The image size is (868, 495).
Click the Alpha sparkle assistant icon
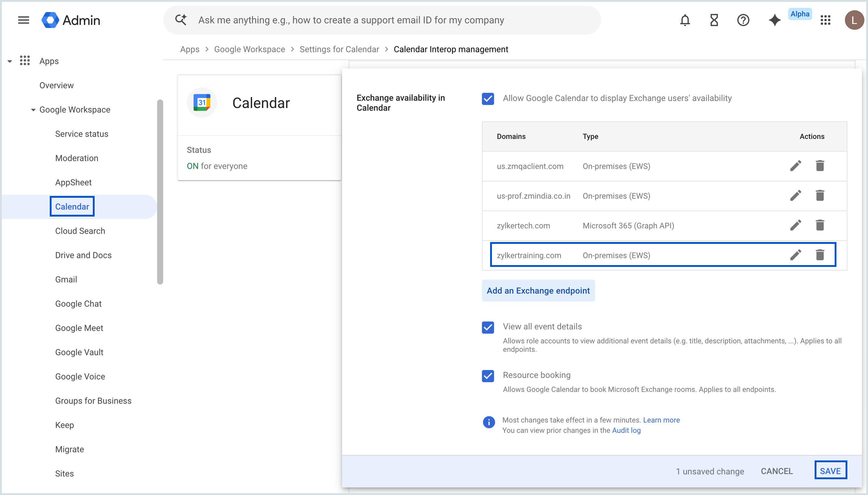point(775,20)
